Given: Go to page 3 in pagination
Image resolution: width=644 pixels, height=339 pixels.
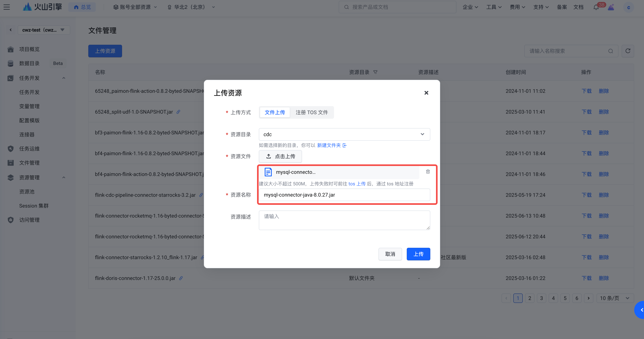Looking at the screenshot, I should (541, 298).
